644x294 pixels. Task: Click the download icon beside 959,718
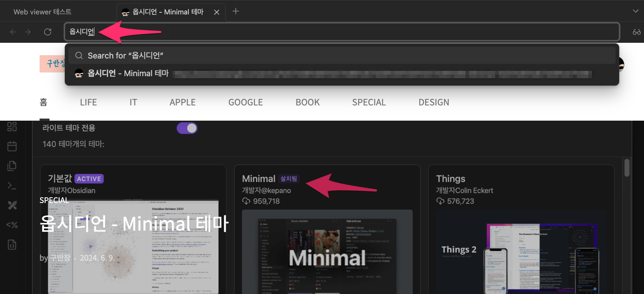pos(246,201)
